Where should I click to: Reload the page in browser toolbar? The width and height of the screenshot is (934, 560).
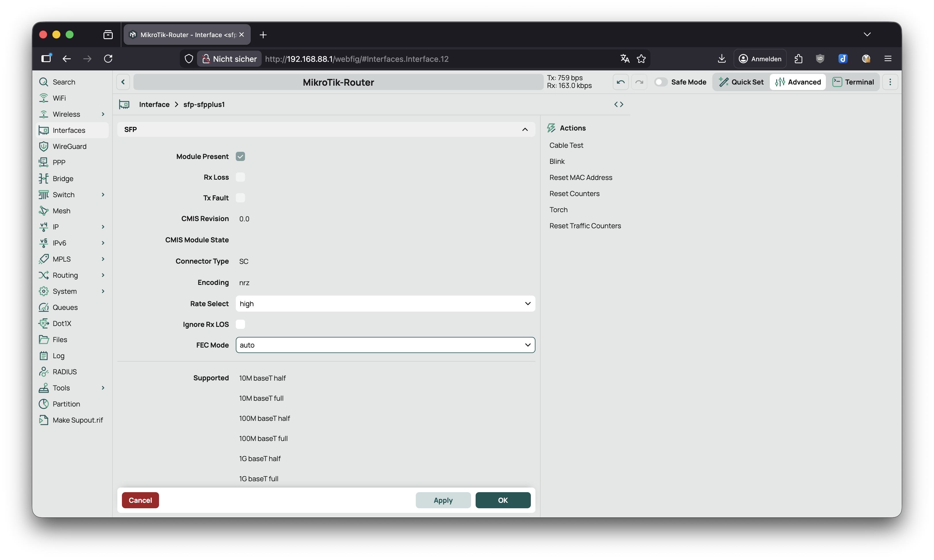pyautogui.click(x=108, y=58)
